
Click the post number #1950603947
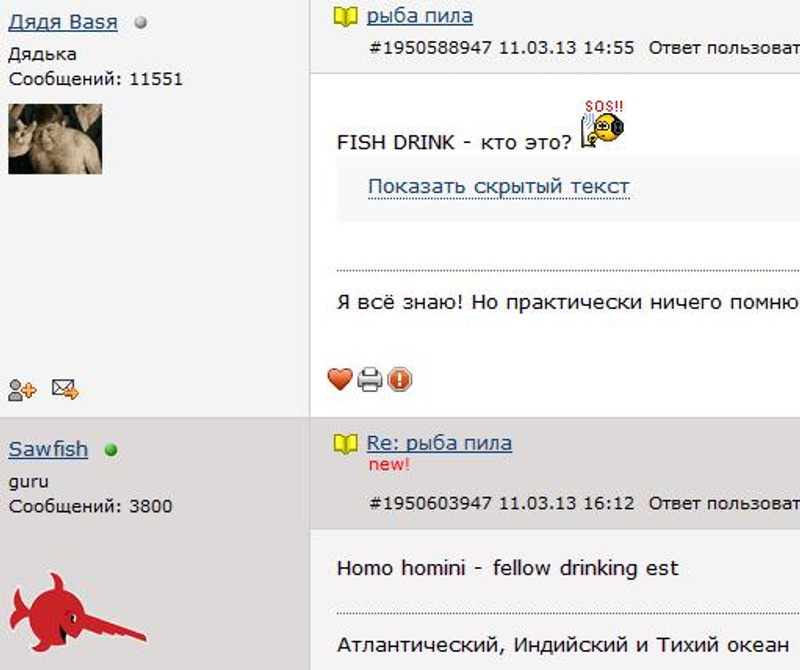pyautogui.click(x=430, y=504)
